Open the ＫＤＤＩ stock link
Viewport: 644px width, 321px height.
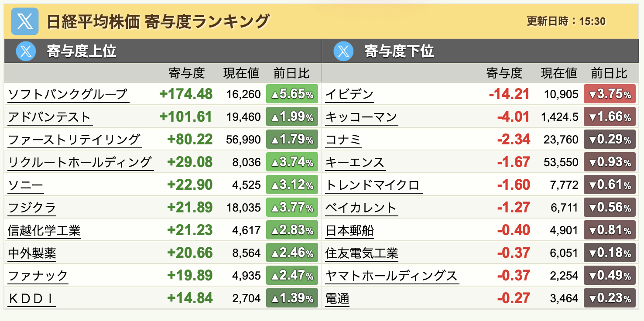pos(32,299)
